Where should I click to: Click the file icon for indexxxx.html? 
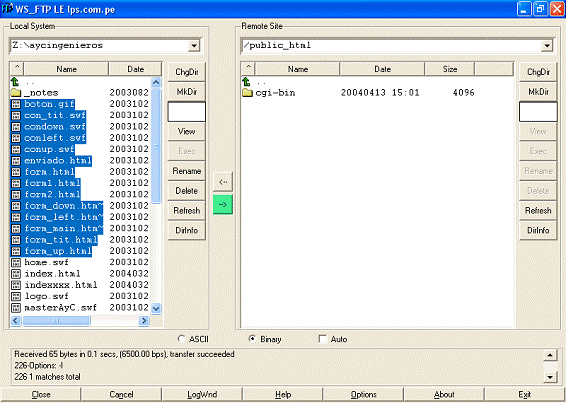[x=16, y=285]
